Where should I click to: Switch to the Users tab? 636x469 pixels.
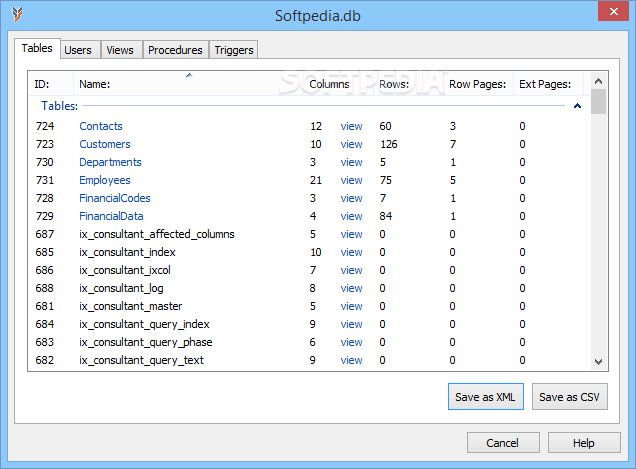click(x=78, y=50)
